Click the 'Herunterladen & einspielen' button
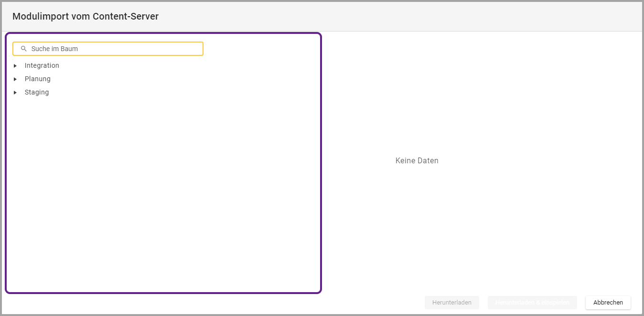Screen dimensions: 644x316 [532, 303]
